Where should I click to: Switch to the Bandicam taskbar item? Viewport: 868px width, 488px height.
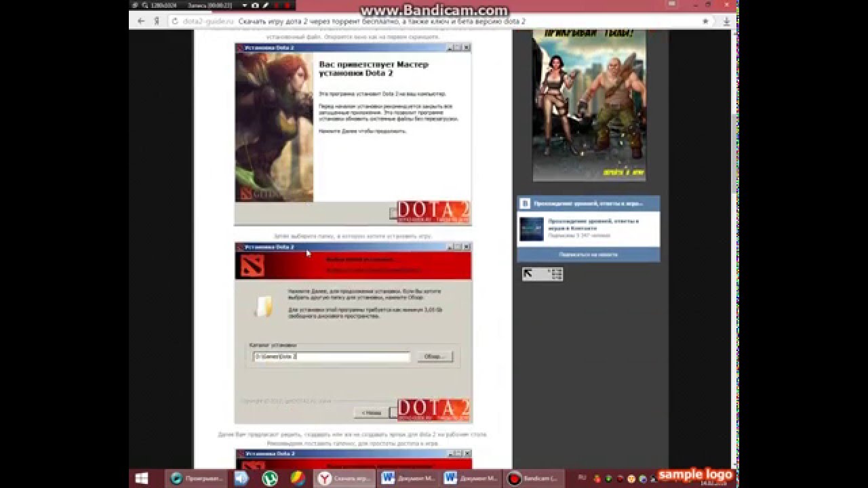pos(534,478)
